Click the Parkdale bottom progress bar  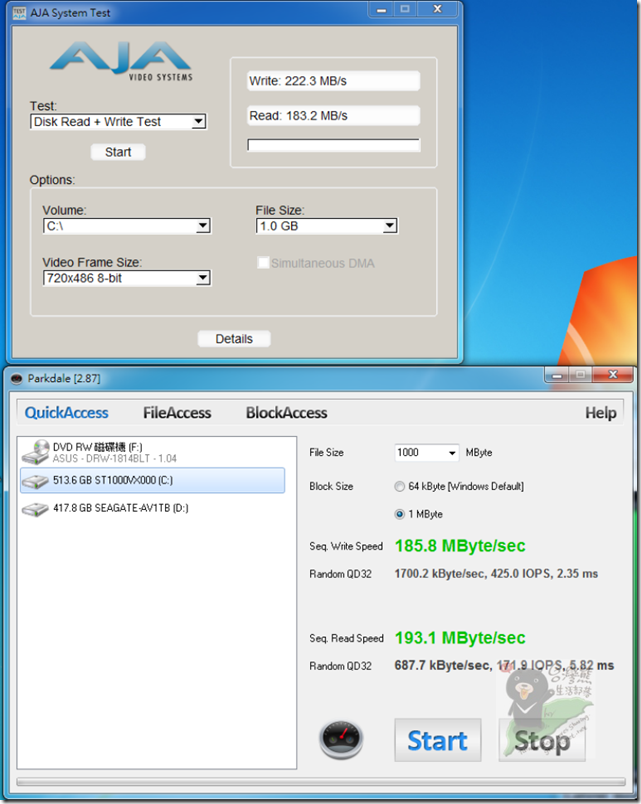pos(321,782)
